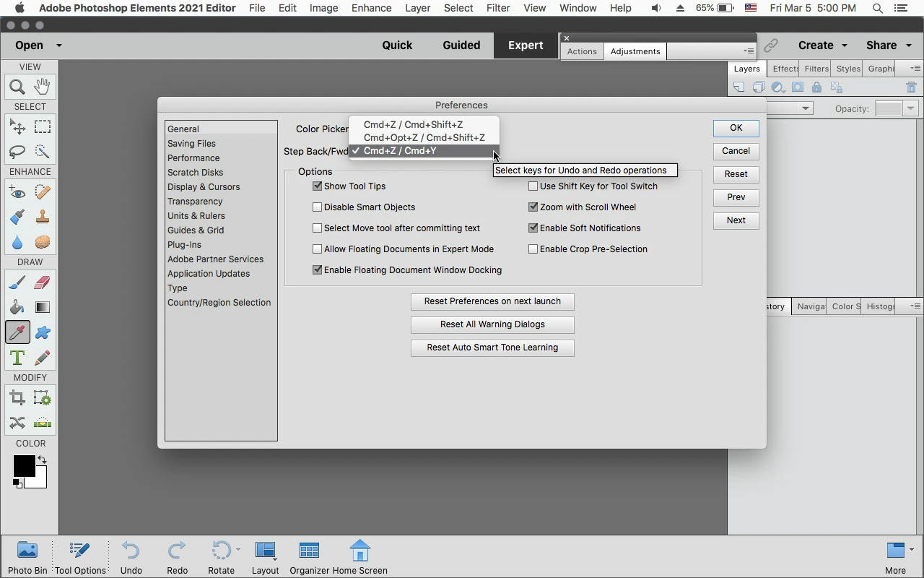Select the Red Eye Removal tool
This screenshot has height=578, width=924.
click(17, 192)
